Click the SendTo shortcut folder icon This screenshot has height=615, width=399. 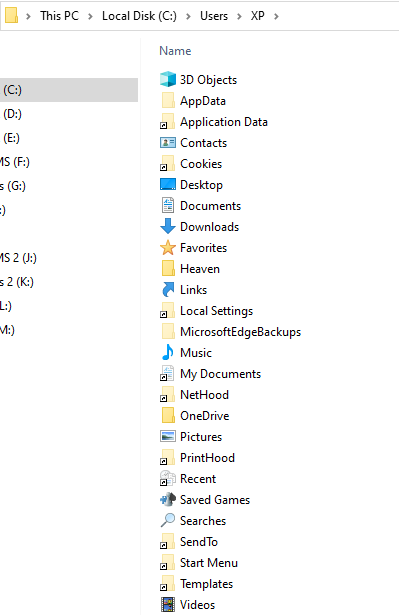pyautogui.click(x=168, y=541)
